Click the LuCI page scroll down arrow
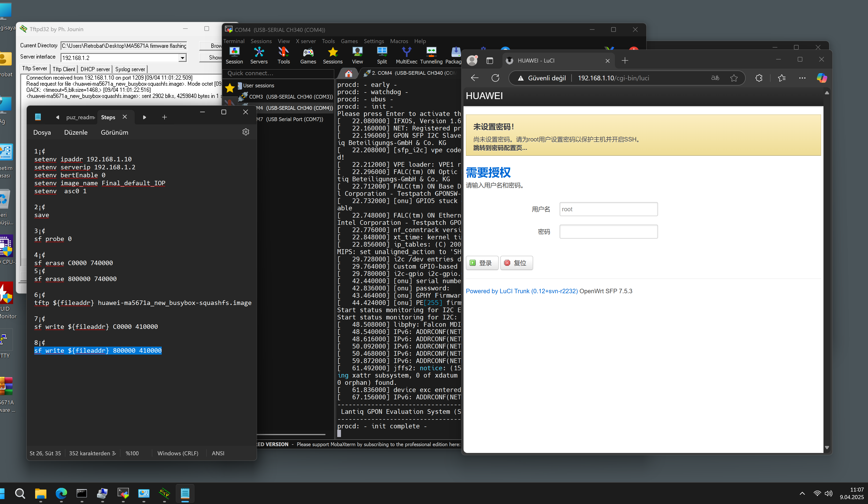This screenshot has height=504, width=868. click(x=827, y=448)
